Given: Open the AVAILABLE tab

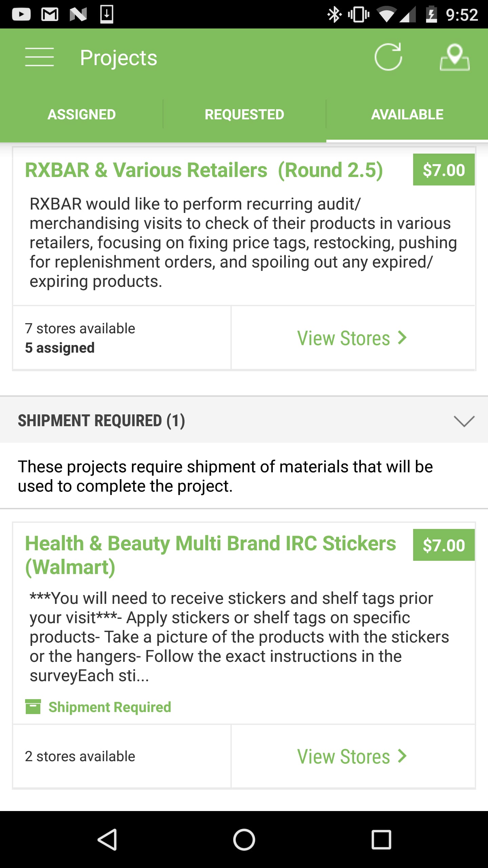Looking at the screenshot, I should pos(407,114).
